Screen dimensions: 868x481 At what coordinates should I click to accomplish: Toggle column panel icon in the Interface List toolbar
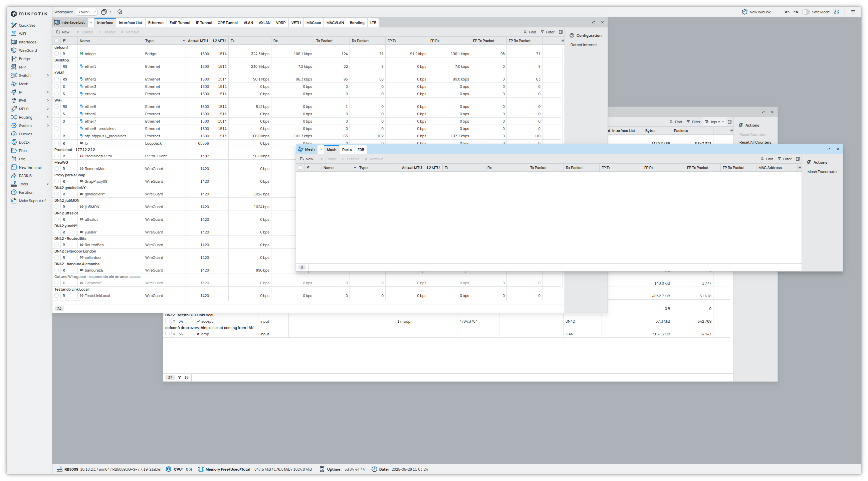(x=561, y=32)
